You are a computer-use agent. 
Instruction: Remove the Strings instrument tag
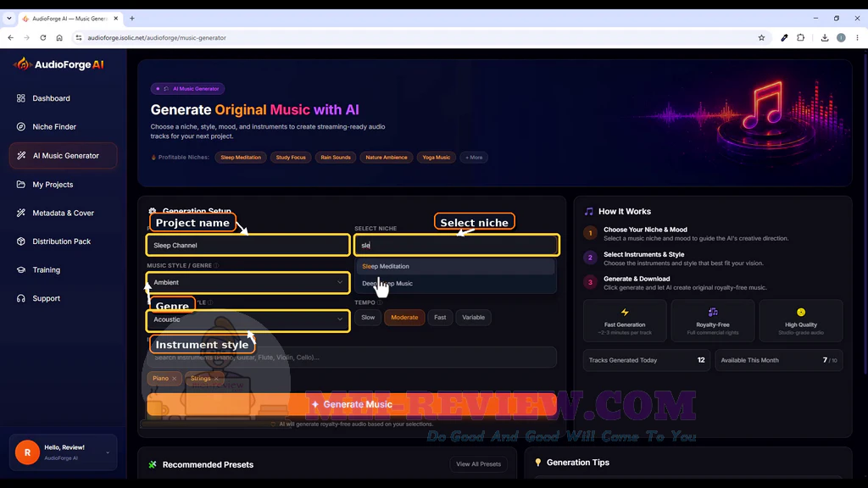click(216, 379)
